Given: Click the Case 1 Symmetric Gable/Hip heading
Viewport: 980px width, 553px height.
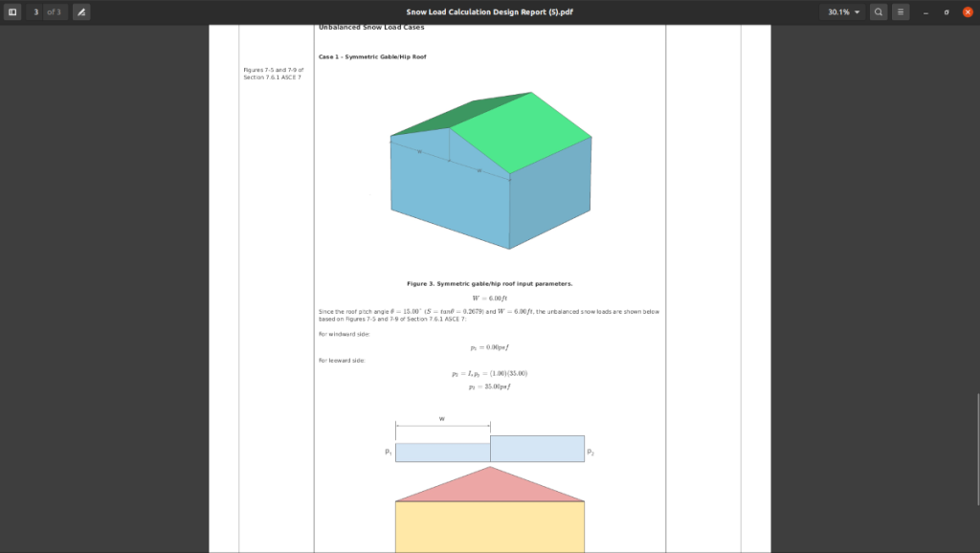Looking at the screenshot, I should (372, 57).
